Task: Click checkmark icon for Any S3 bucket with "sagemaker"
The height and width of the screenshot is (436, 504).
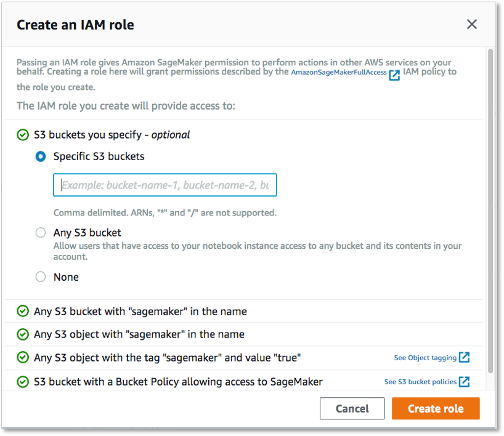Action: pyautogui.click(x=23, y=311)
